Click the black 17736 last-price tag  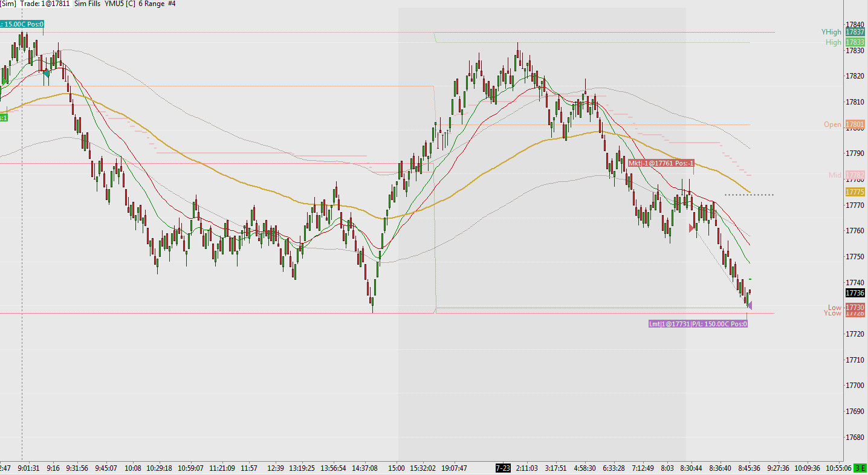pyautogui.click(x=855, y=292)
